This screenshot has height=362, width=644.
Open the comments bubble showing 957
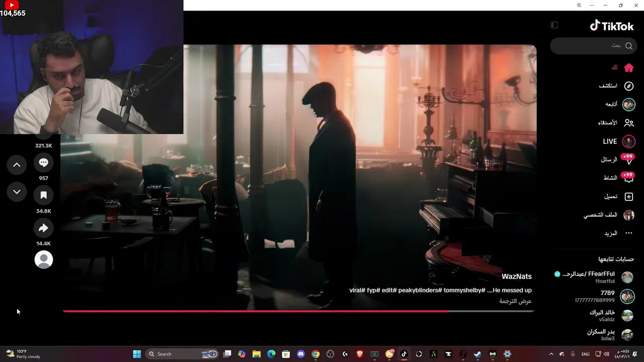[x=44, y=162]
